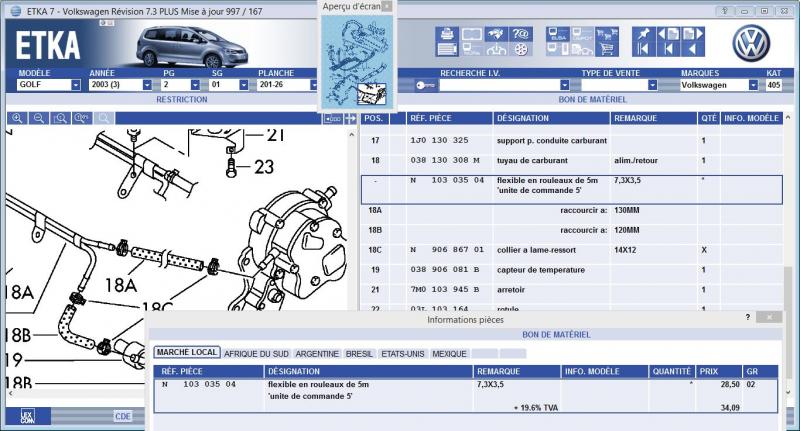
Task: Click the Recherche I.V. input field
Action: click(499, 85)
